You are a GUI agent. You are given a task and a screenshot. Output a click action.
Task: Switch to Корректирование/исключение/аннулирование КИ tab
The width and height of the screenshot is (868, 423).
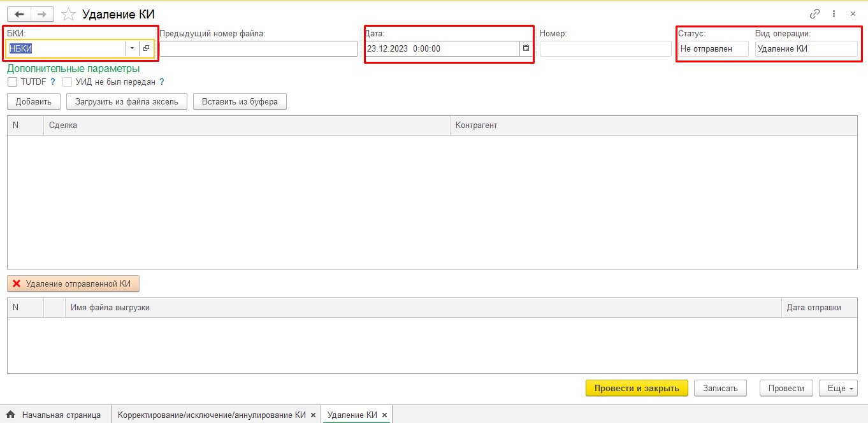[x=216, y=415]
